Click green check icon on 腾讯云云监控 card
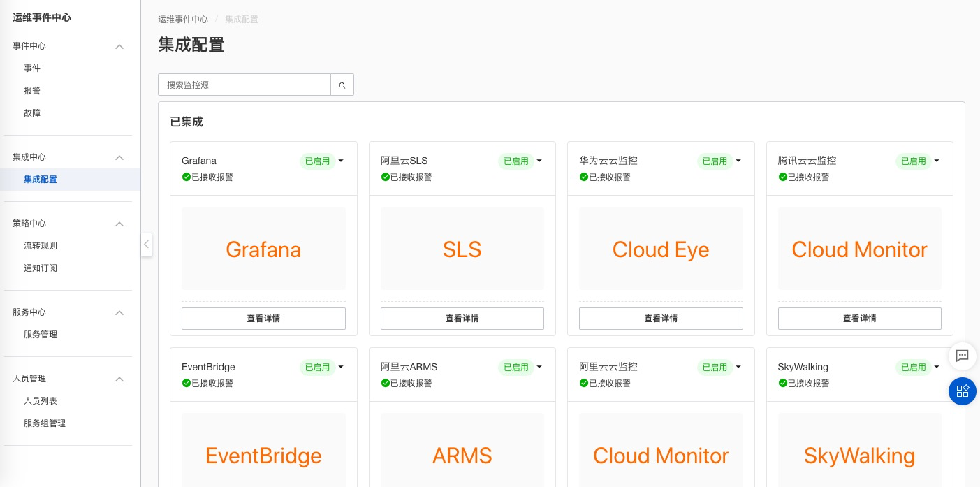Screen dimensions: 980x487 782,177
